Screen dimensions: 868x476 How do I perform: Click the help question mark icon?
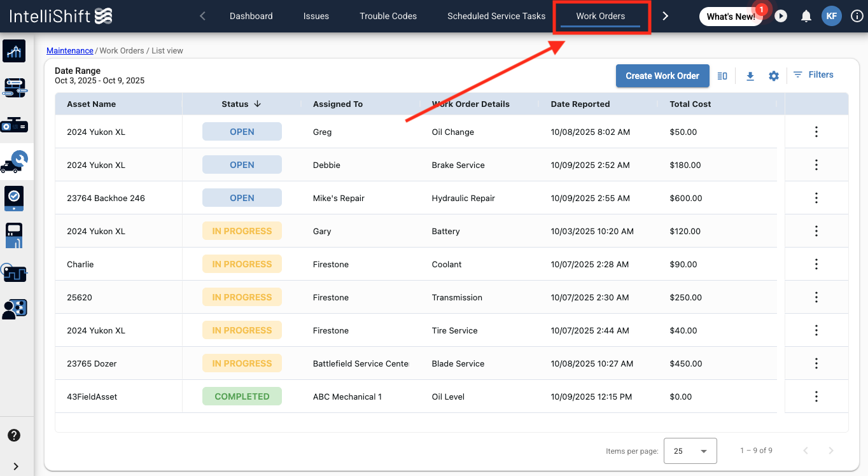(14, 435)
